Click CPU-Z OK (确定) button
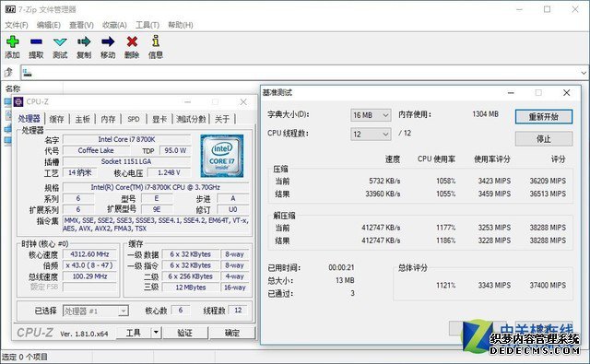Screen dimensions: 590x364 (232, 333)
